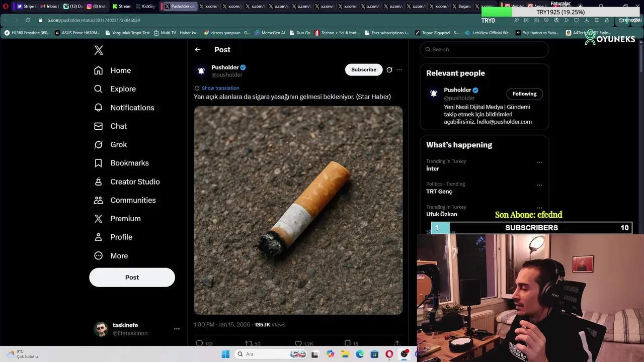Image resolution: width=644 pixels, height=362 pixels.
Task: Open Grok from the sidebar
Action: coord(110,144)
